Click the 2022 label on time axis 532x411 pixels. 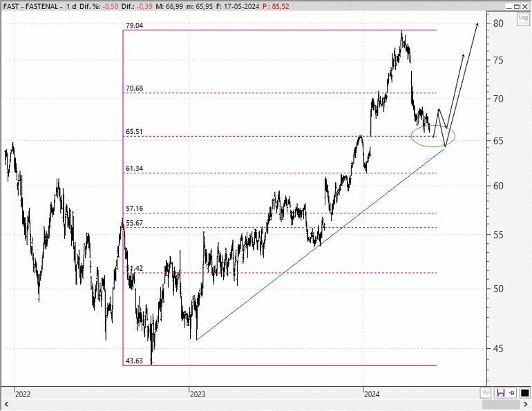23,394
